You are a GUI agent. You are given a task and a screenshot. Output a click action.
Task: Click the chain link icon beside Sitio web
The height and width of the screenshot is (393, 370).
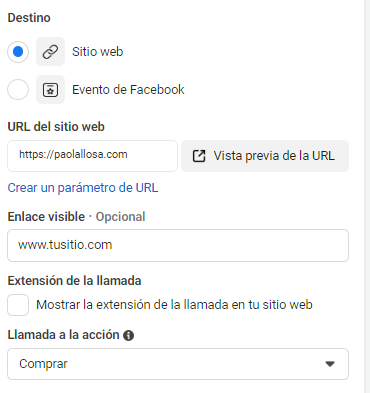[x=50, y=52]
